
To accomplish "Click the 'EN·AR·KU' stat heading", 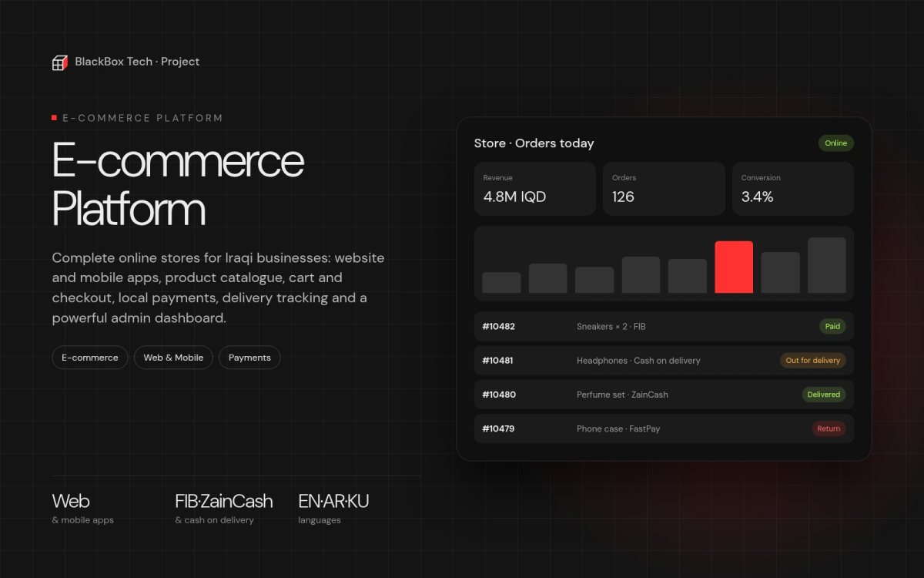I will 333,501.
